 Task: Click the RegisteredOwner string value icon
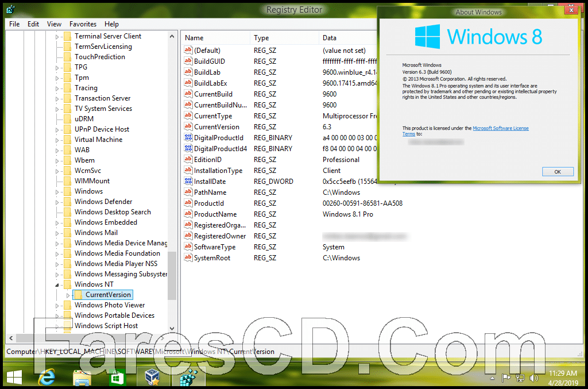(x=188, y=236)
